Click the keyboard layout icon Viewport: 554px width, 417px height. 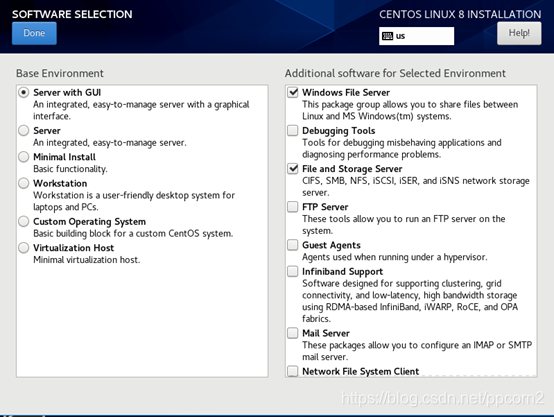387,36
